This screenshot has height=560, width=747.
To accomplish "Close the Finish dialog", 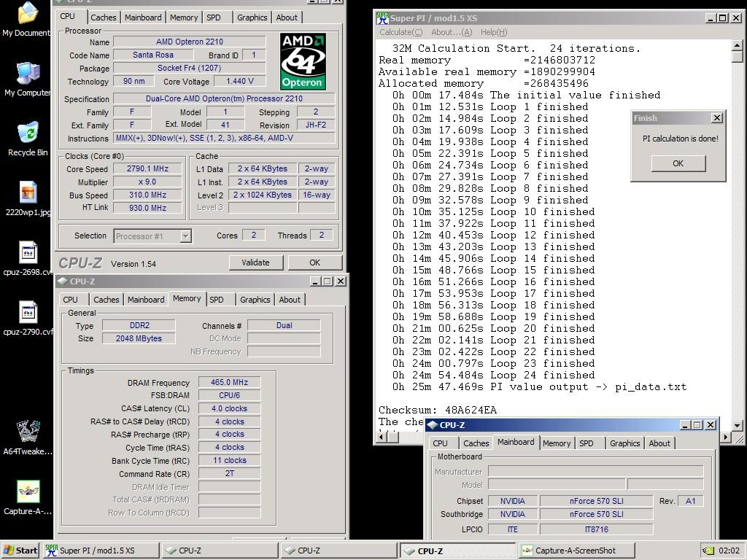I will tap(716, 117).
